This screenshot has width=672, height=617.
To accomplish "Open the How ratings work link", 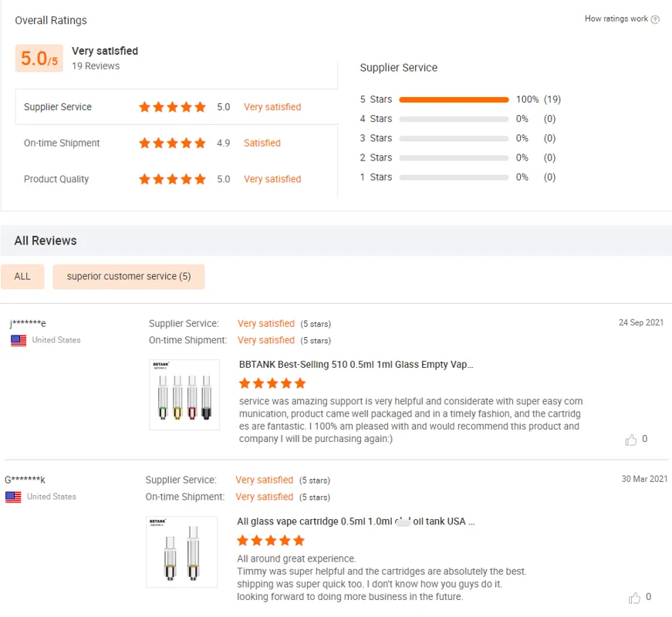I will point(616,19).
